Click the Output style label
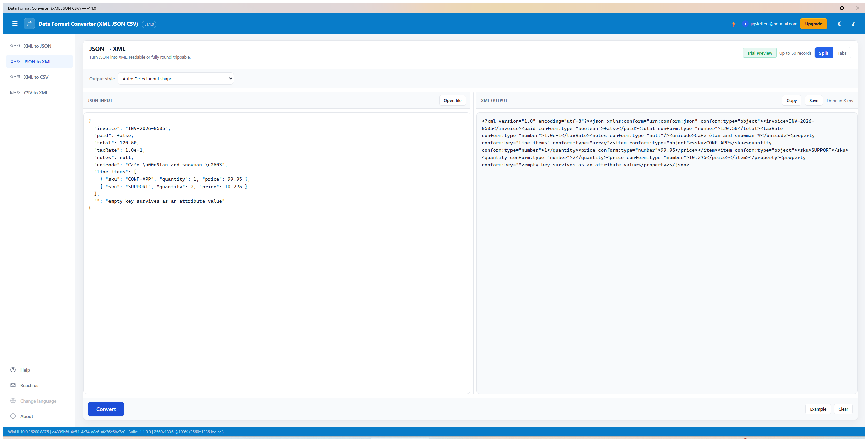 click(102, 79)
